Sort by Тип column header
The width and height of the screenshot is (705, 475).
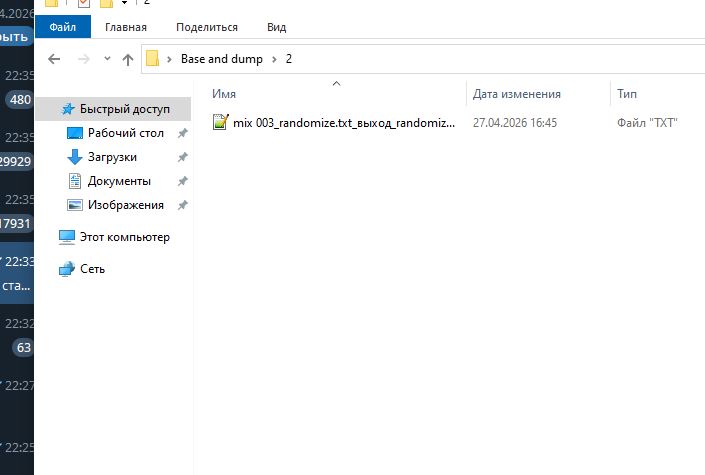pyautogui.click(x=627, y=94)
